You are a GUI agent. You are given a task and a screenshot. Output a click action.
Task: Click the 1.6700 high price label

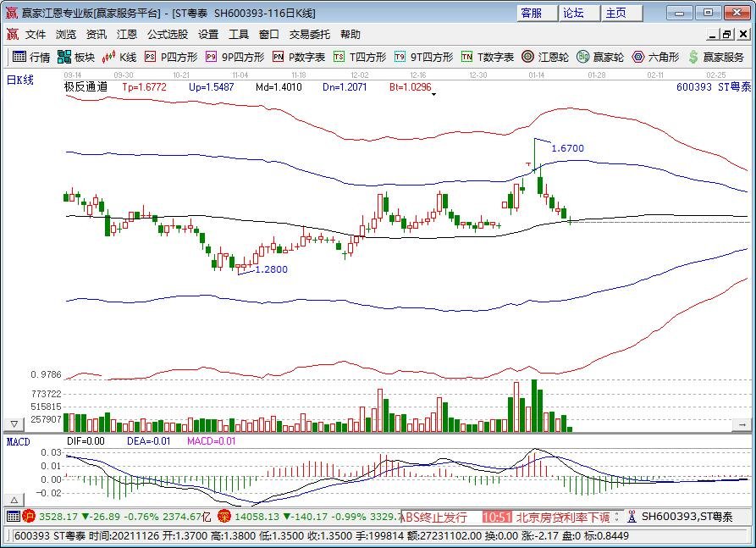tap(567, 148)
